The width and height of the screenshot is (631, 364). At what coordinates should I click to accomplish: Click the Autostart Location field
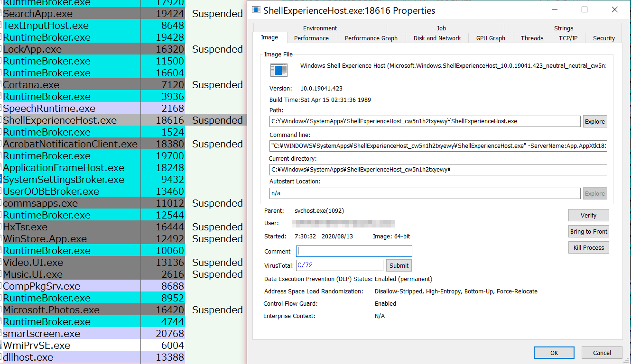pyautogui.click(x=425, y=193)
